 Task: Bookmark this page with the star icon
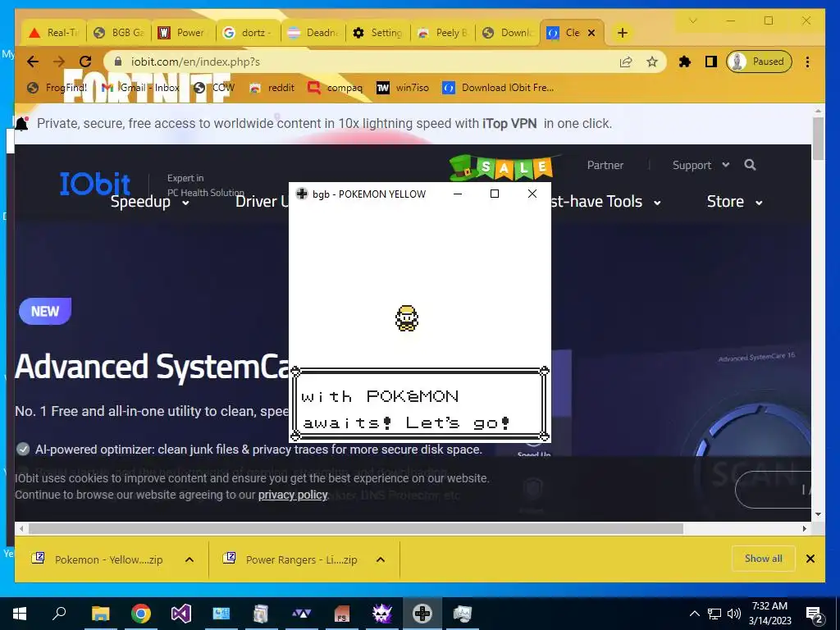pyautogui.click(x=652, y=62)
